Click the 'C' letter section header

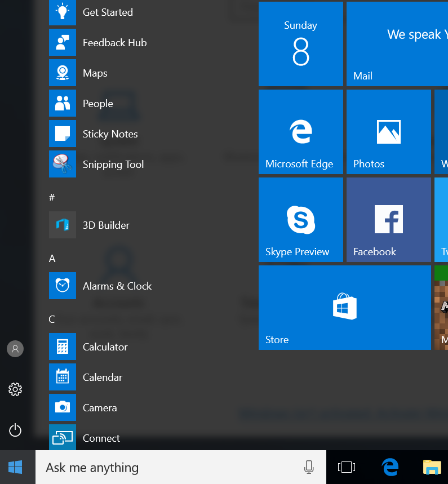point(52,319)
